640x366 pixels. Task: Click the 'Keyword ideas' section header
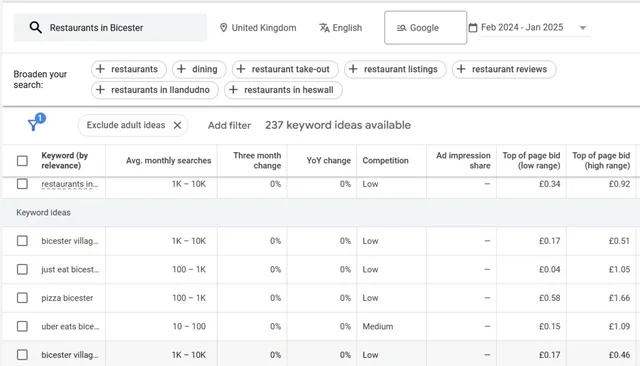coord(43,213)
